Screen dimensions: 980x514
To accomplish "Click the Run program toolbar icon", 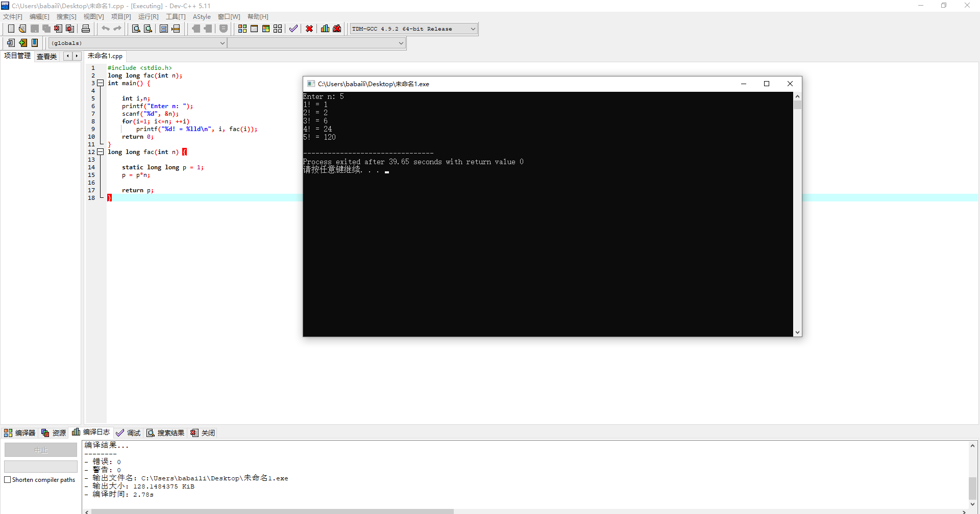I will pyautogui.click(x=254, y=29).
